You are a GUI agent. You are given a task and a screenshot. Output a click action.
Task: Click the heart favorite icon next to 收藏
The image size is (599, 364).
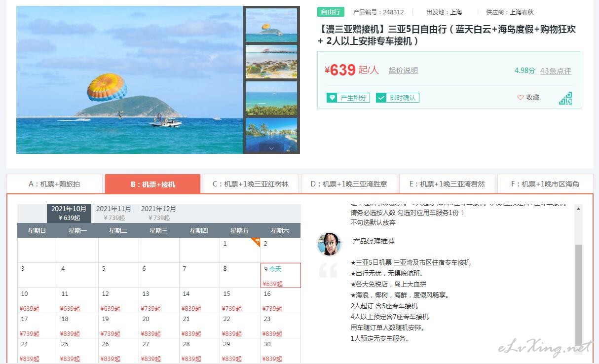520,98
